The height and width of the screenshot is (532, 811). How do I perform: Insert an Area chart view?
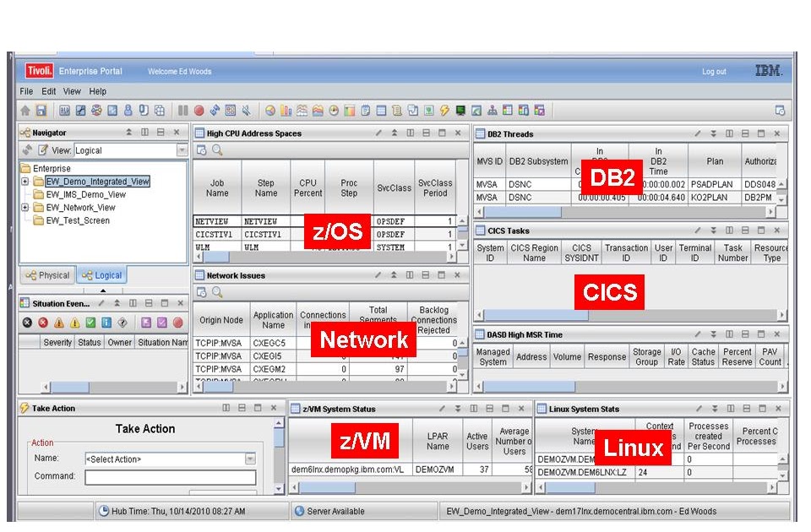click(x=318, y=111)
